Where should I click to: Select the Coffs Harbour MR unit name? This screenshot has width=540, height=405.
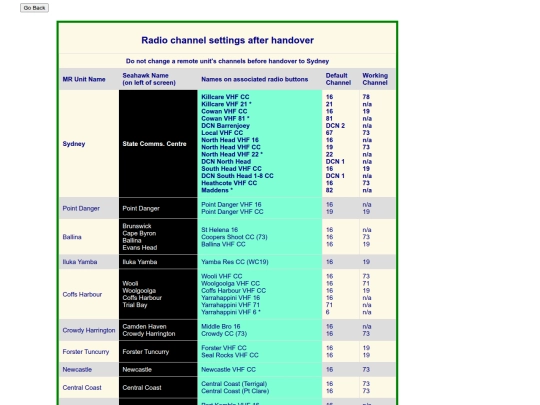(82, 294)
